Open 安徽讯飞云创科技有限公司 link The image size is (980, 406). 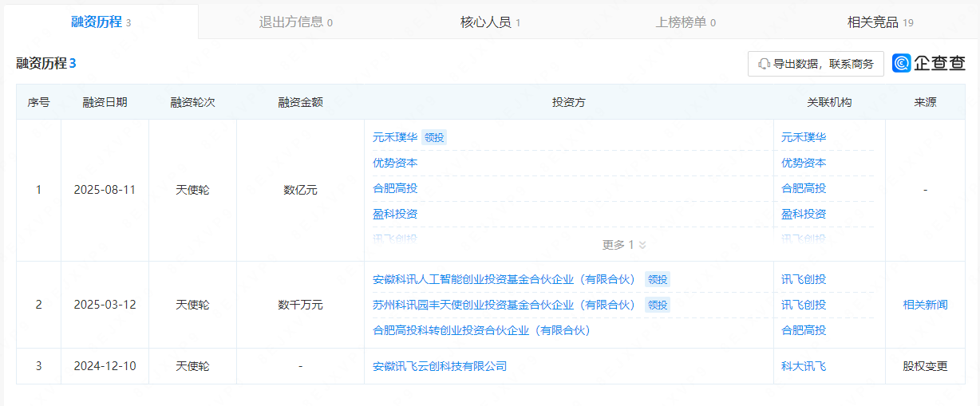click(440, 366)
